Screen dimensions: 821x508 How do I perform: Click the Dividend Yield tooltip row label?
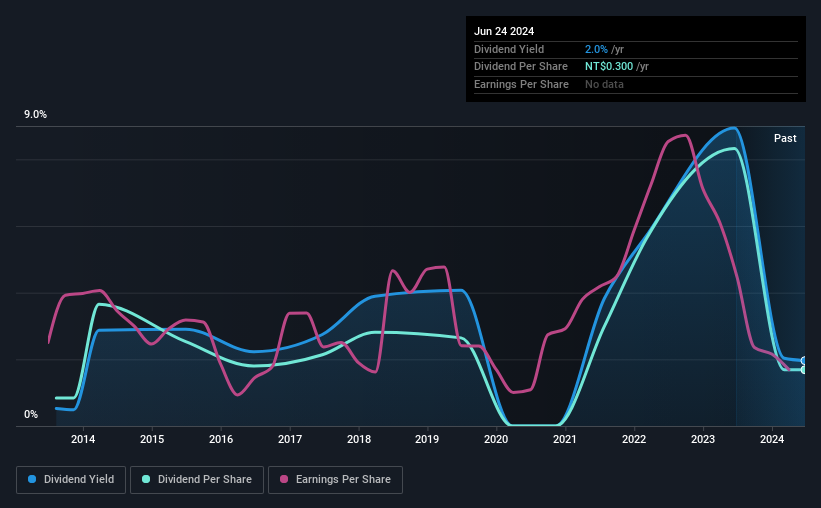point(509,49)
